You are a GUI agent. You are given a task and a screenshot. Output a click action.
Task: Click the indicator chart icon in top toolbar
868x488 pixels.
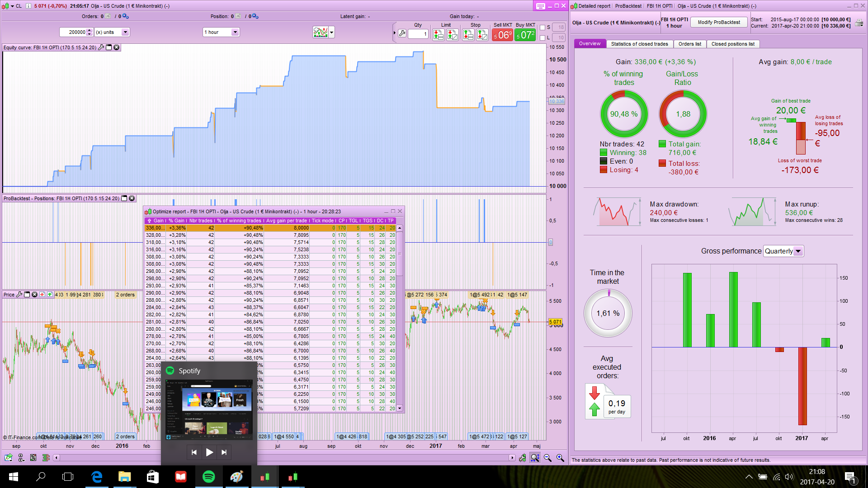[321, 32]
